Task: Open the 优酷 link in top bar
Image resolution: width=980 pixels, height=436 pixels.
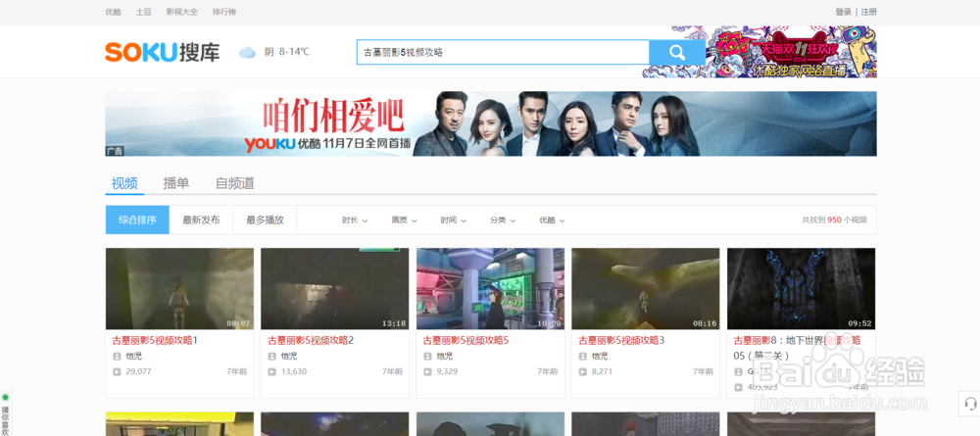Action: pyautogui.click(x=113, y=12)
